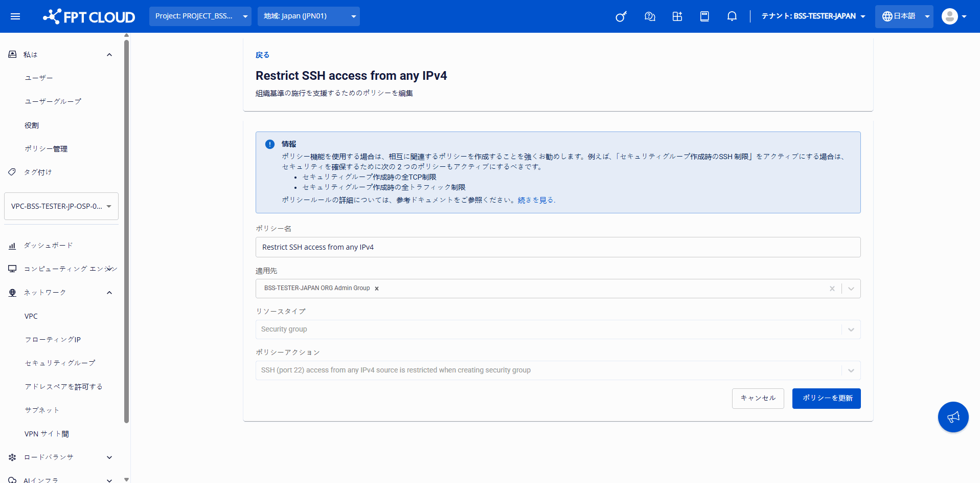Click the announcement megaphone button
The image size is (980, 483).
click(953, 417)
